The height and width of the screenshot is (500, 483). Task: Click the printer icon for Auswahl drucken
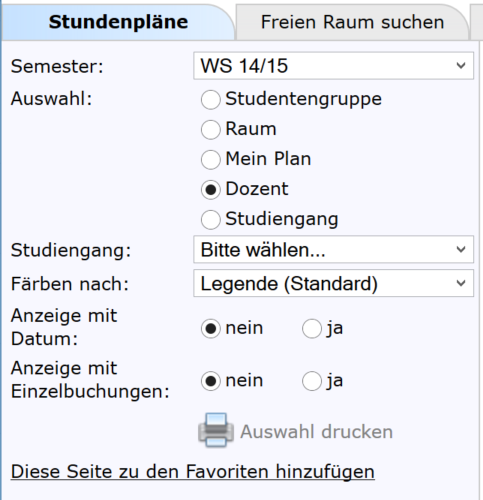click(x=216, y=430)
